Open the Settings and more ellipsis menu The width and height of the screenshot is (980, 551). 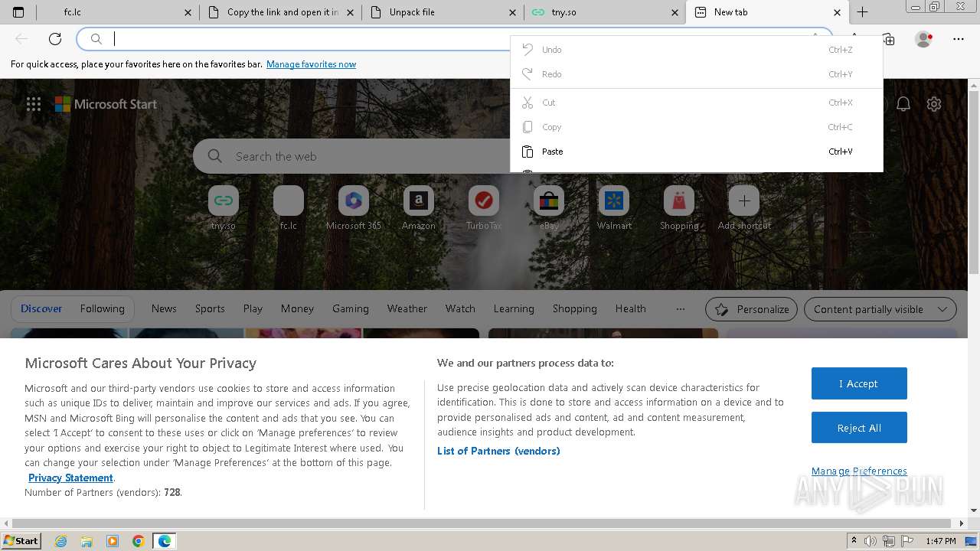pyautogui.click(x=959, y=39)
